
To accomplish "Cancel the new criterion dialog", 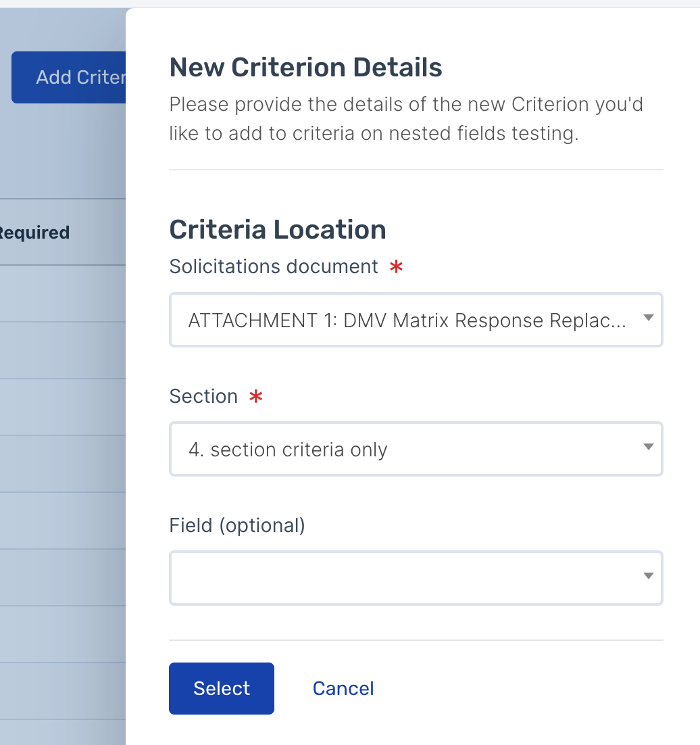I will pyautogui.click(x=343, y=688).
